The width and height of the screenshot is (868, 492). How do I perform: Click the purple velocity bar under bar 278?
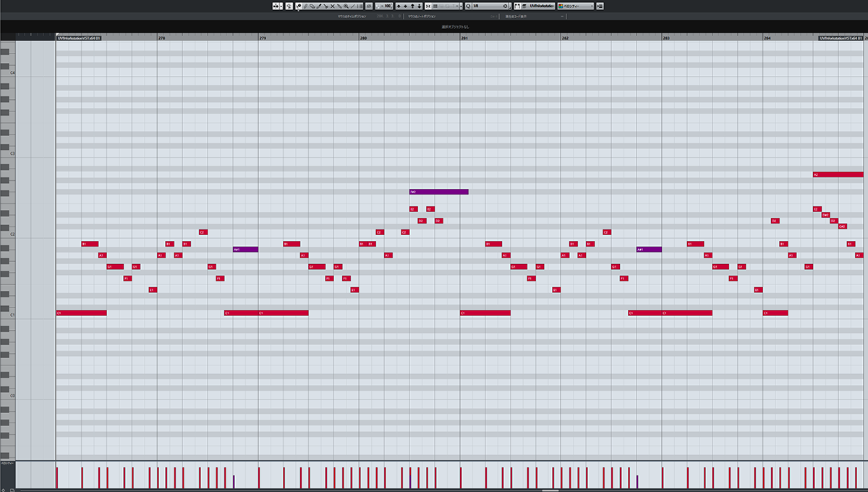click(234, 481)
